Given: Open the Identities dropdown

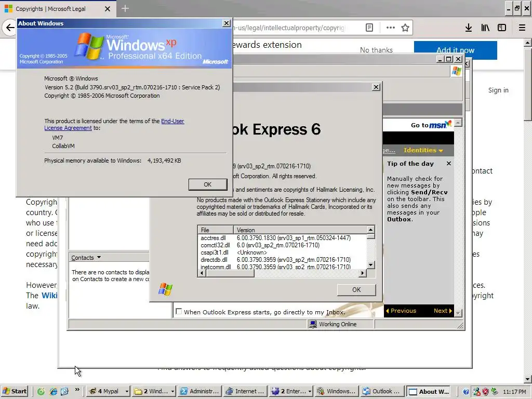Looking at the screenshot, I should [423, 150].
